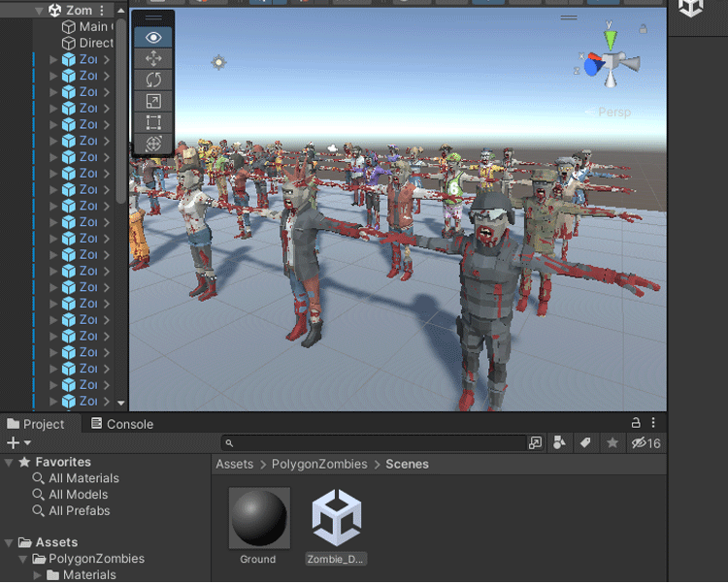Viewport: 728px width, 584px height.
Task: Click Scenes in the breadcrumb path
Action: [407, 465]
